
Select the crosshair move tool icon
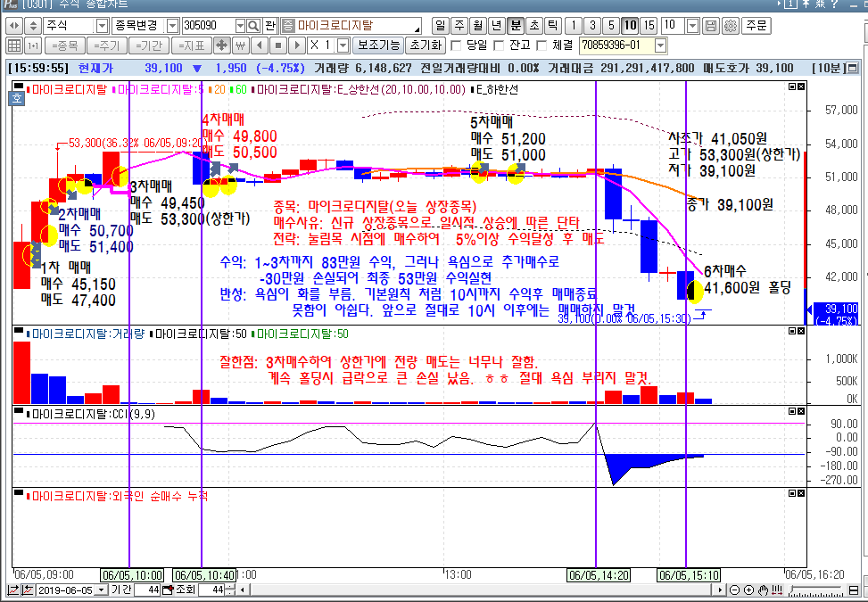(222, 45)
